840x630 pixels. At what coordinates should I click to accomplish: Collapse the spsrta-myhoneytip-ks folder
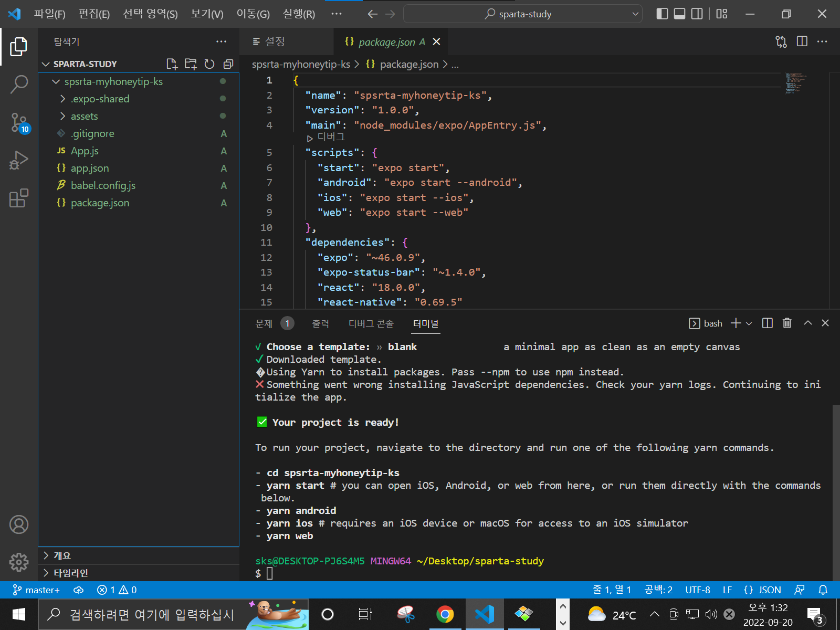[x=56, y=82]
